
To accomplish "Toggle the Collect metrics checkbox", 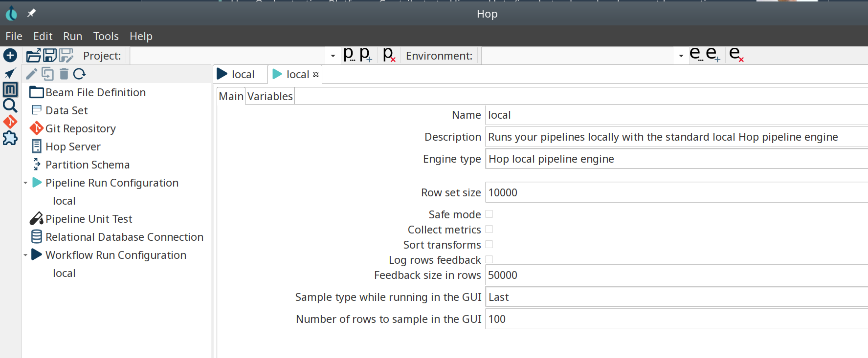I will pyautogui.click(x=489, y=229).
